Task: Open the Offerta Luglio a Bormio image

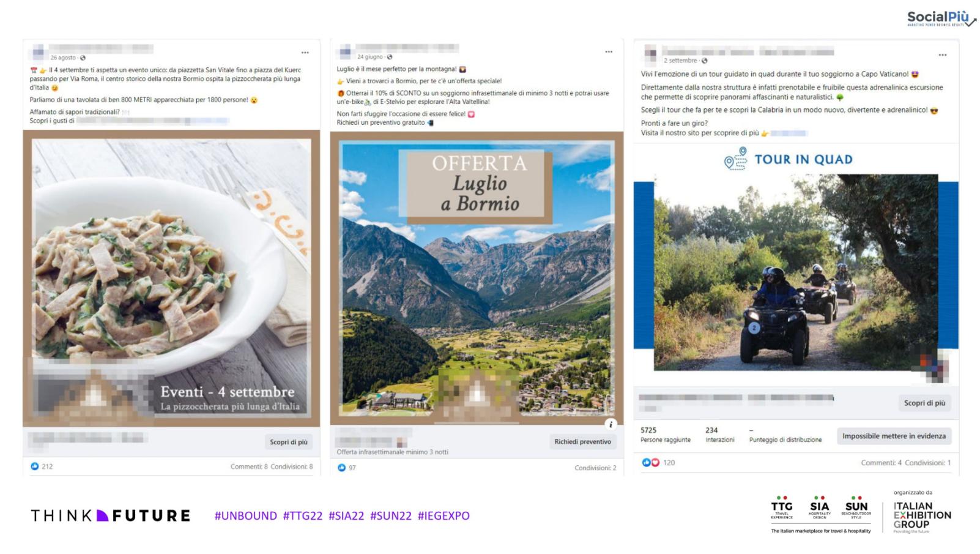Action: (477, 278)
